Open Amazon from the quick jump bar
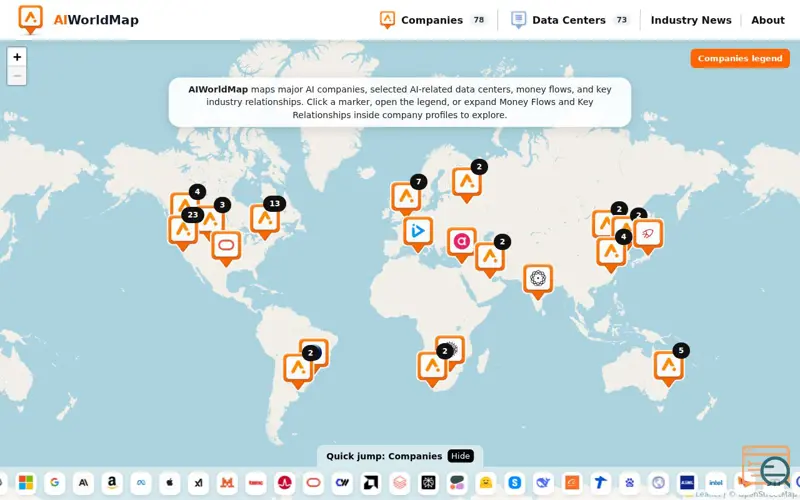800x500 pixels. point(112,482)
